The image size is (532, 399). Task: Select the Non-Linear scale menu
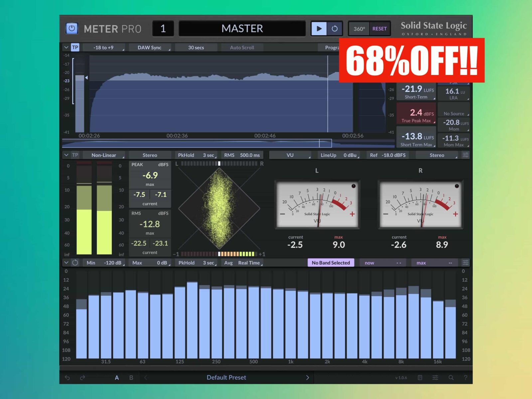pos(104,155)
